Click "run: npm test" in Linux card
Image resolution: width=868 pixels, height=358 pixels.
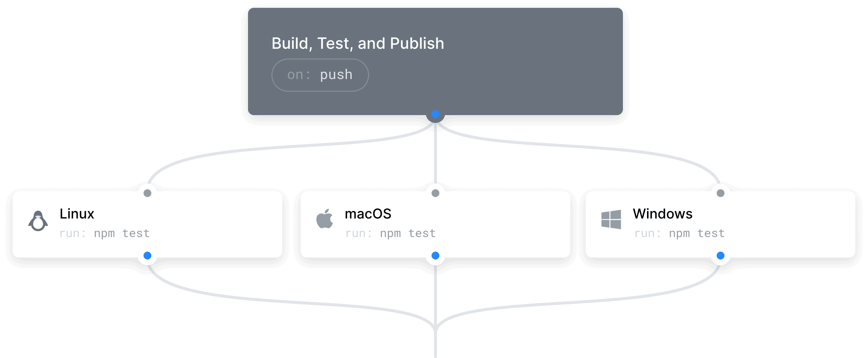(x=104, y=233)
